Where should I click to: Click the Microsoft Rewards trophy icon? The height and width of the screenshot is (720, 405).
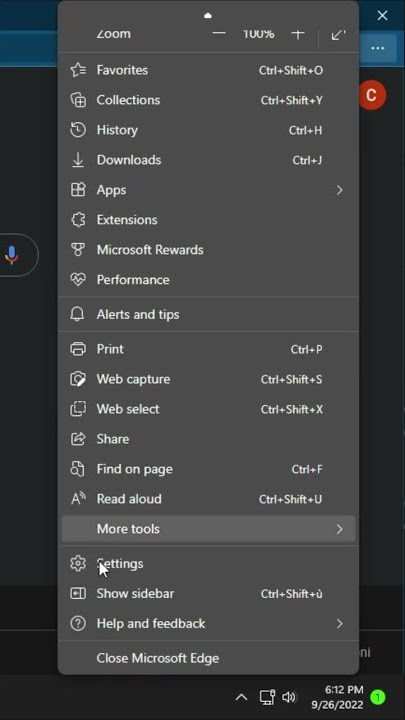pos(78,250)
